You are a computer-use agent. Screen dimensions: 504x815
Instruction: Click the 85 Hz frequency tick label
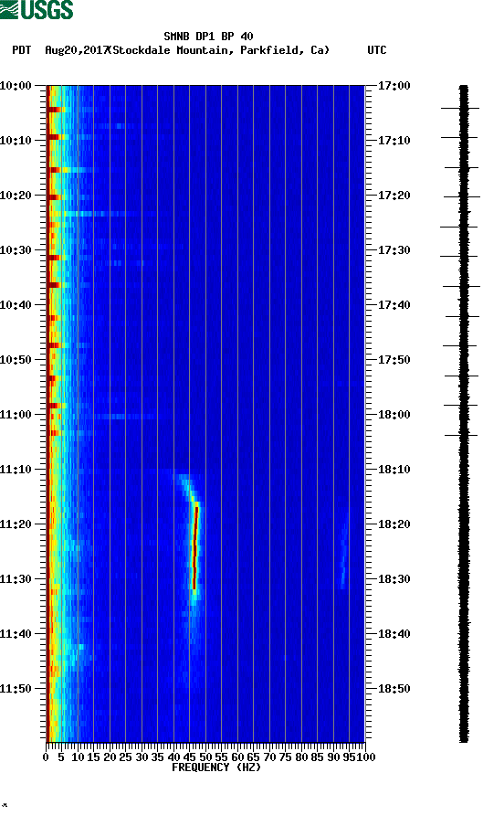tap(318, 757)
